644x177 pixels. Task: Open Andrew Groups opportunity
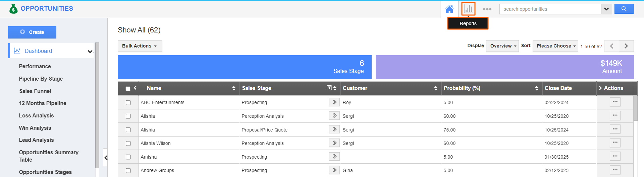157,170
